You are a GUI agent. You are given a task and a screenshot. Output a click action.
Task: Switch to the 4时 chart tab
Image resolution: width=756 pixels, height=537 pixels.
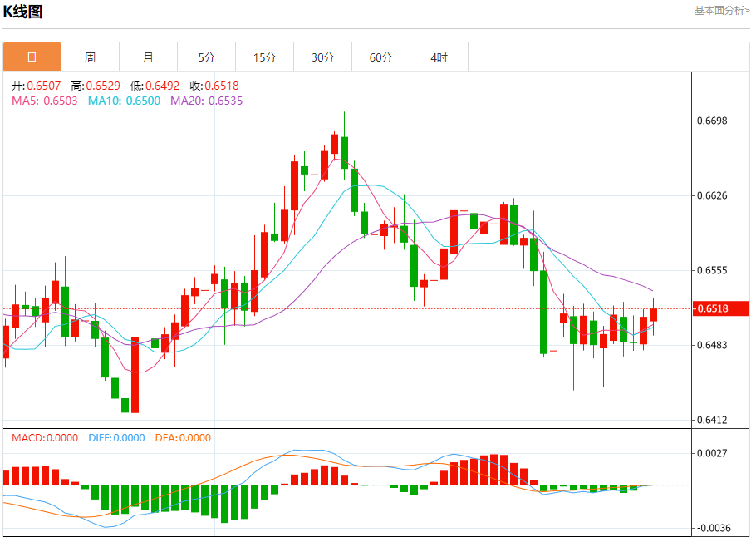coord(439,57)
